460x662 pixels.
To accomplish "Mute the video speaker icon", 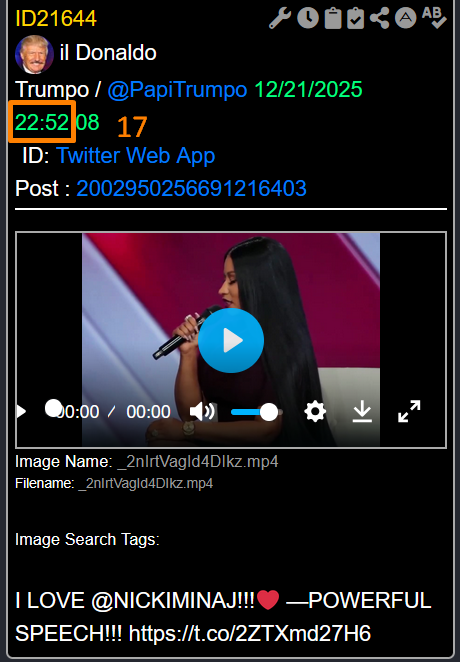I will [x=202, y=411].
